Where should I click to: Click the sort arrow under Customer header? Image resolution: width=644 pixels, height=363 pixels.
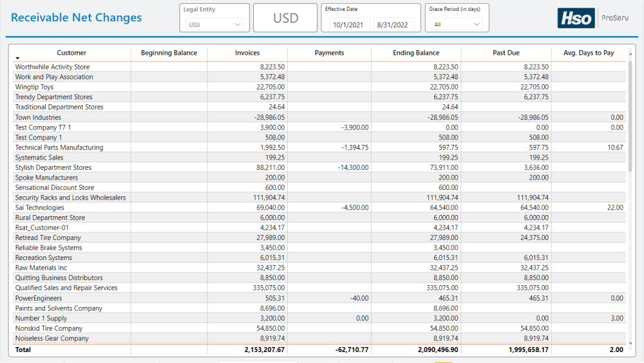pyautogui.click(x=18, y=59)
